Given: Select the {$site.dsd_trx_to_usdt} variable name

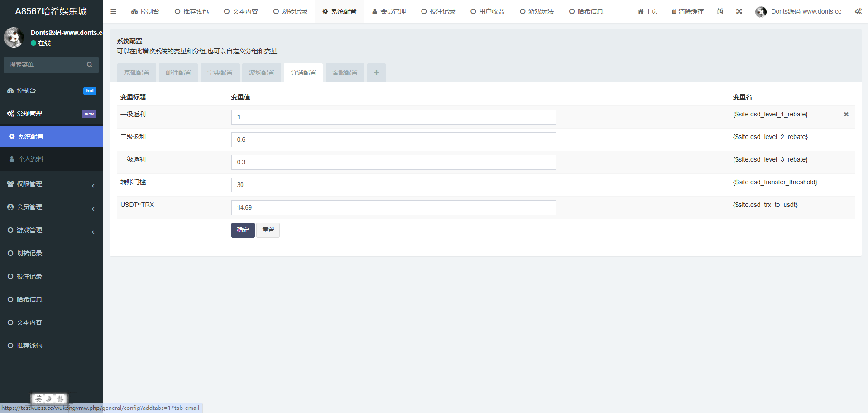Looking at the screenshot, I should click(x=765, y=205).
